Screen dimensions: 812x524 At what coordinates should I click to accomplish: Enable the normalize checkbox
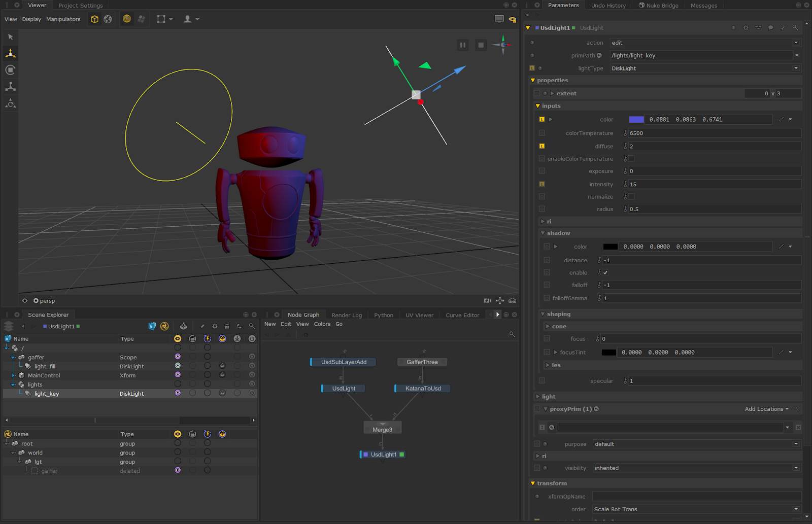tap(631, 197)
